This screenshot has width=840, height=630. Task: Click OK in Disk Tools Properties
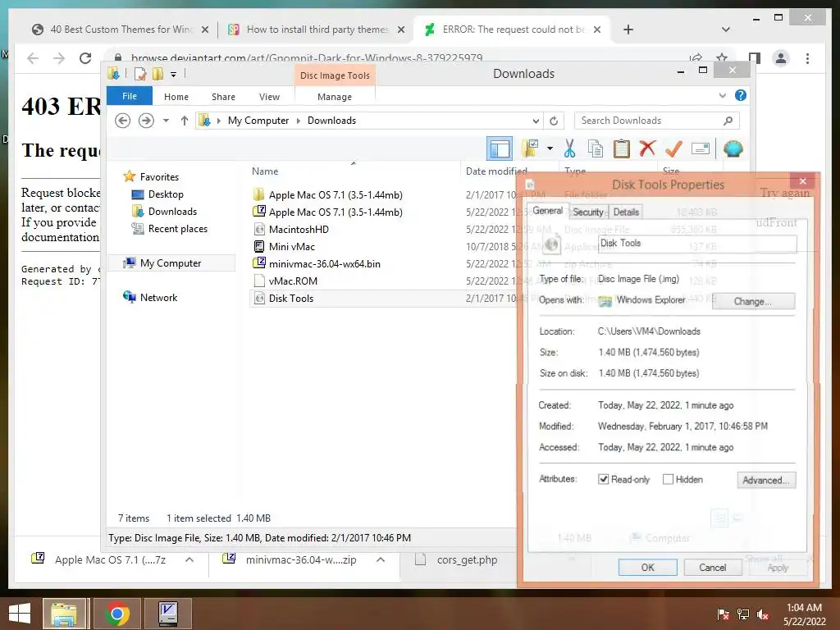[648, 568]
